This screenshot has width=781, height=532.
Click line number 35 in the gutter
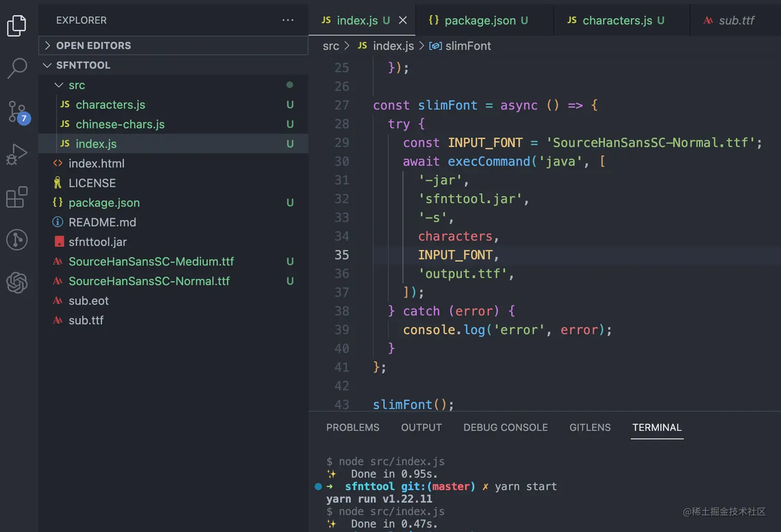[x=342, y=255]
